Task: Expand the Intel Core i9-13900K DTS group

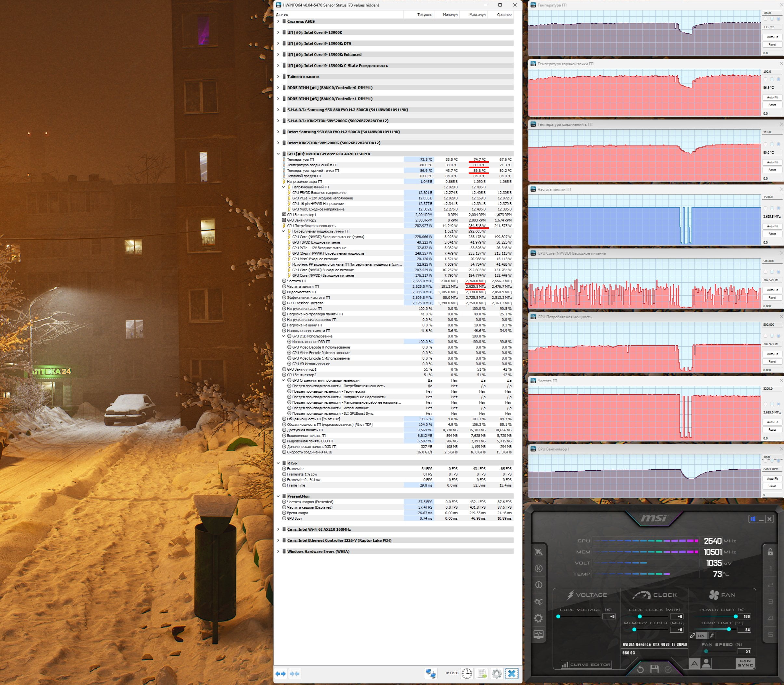Action: [x=279, y=44]
